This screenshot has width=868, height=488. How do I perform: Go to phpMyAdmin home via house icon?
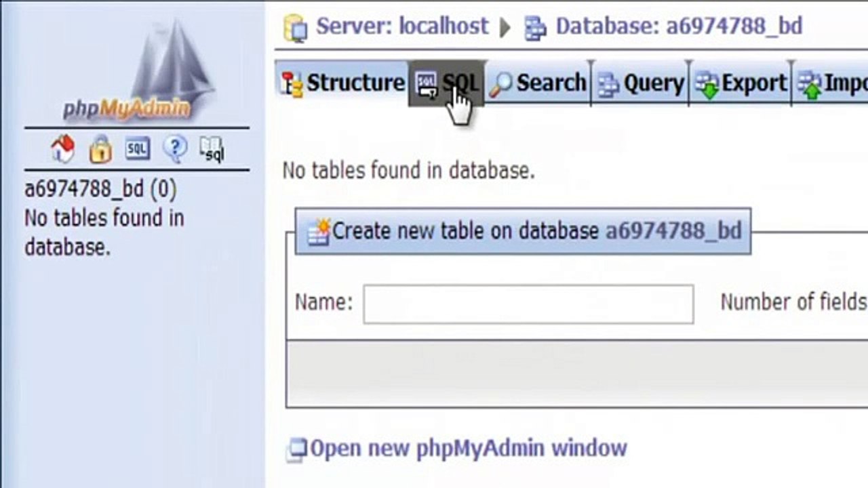62,148
